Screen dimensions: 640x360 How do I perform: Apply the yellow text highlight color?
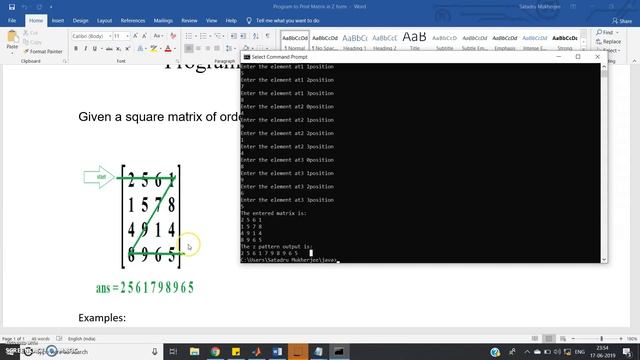click(x=154, y=49)
